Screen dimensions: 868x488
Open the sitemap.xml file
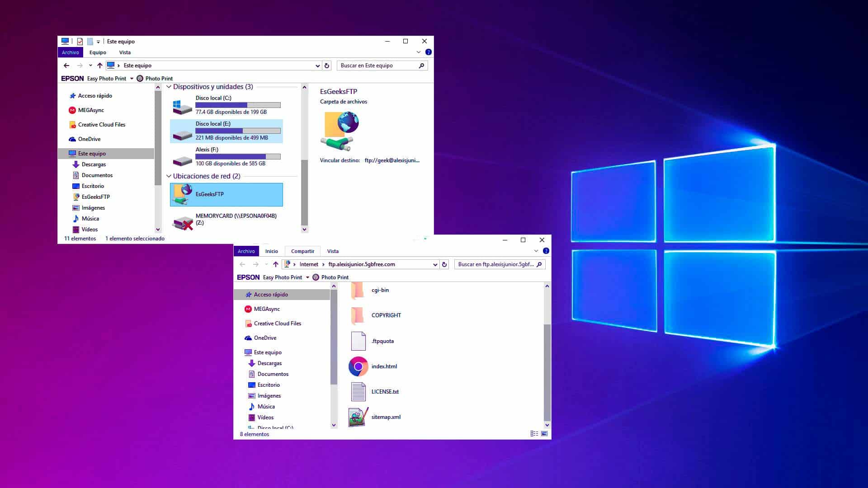[x=386, y=417]
